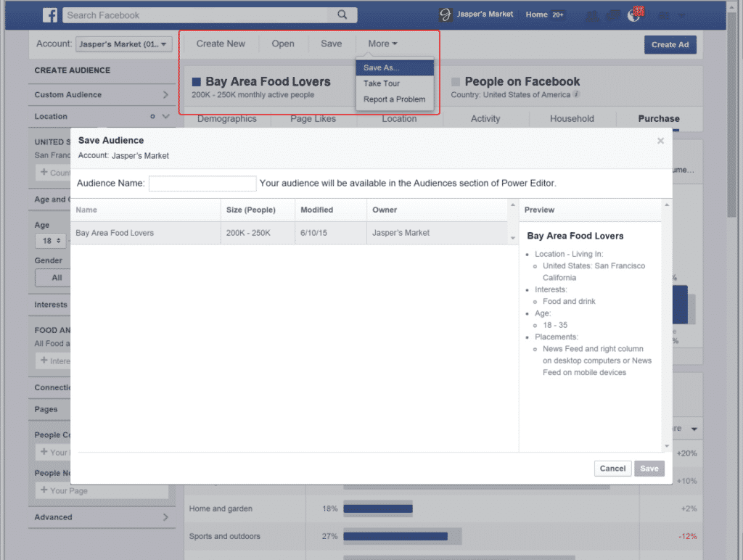Open Jasper's Market profile avatar
The height and width of the screenshot is (560, 743).
(445, 15)
